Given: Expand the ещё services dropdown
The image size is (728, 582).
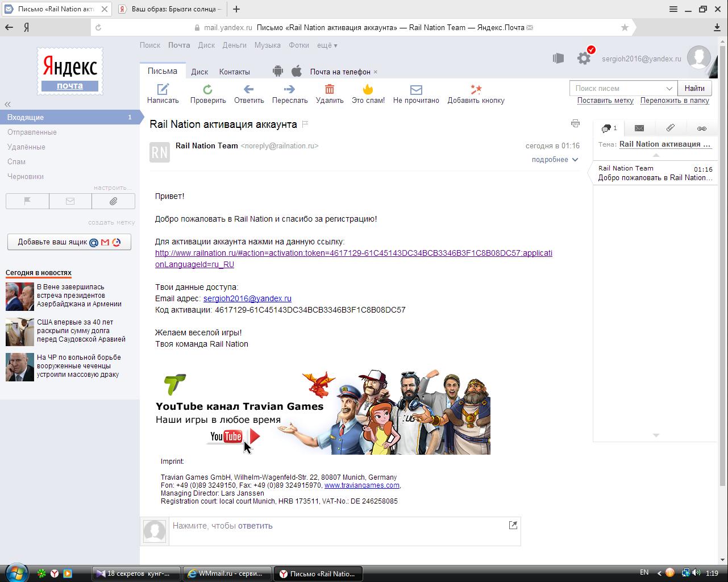Looking at the screenshot, I should click(x=327, y=45).
